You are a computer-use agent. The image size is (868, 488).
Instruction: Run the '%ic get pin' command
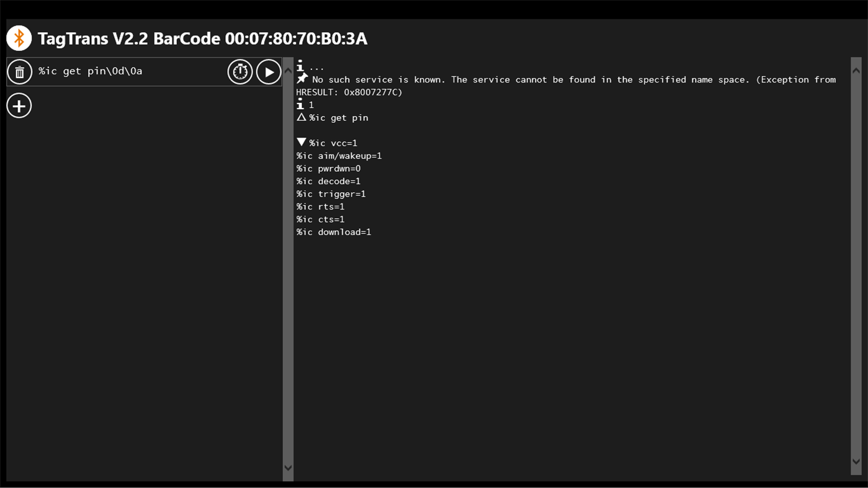tap(269, 72)
